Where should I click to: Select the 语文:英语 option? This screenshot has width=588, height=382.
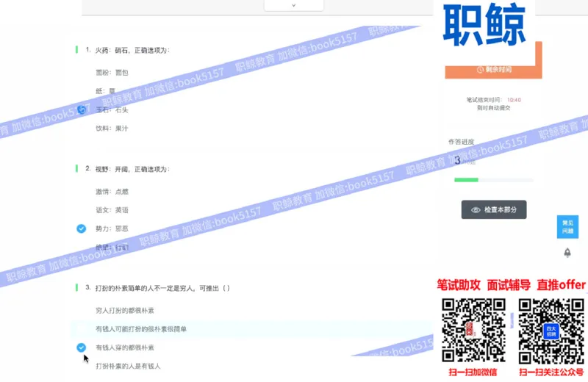[x=112, y=210]
